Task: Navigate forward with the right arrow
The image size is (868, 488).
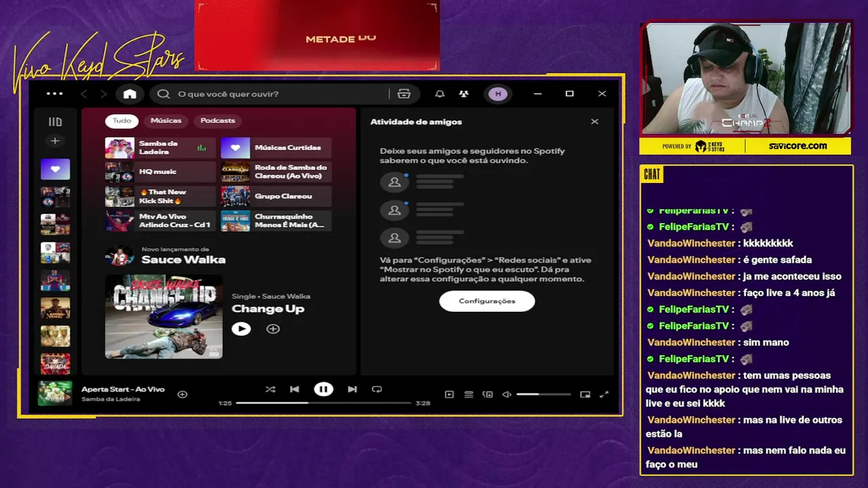Action: (x=103, y=94)
